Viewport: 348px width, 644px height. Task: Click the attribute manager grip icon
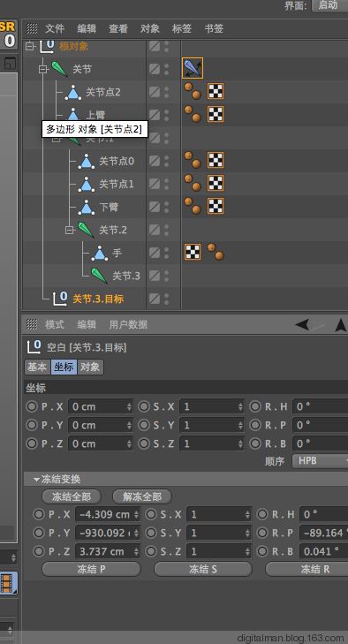[32, 324]
